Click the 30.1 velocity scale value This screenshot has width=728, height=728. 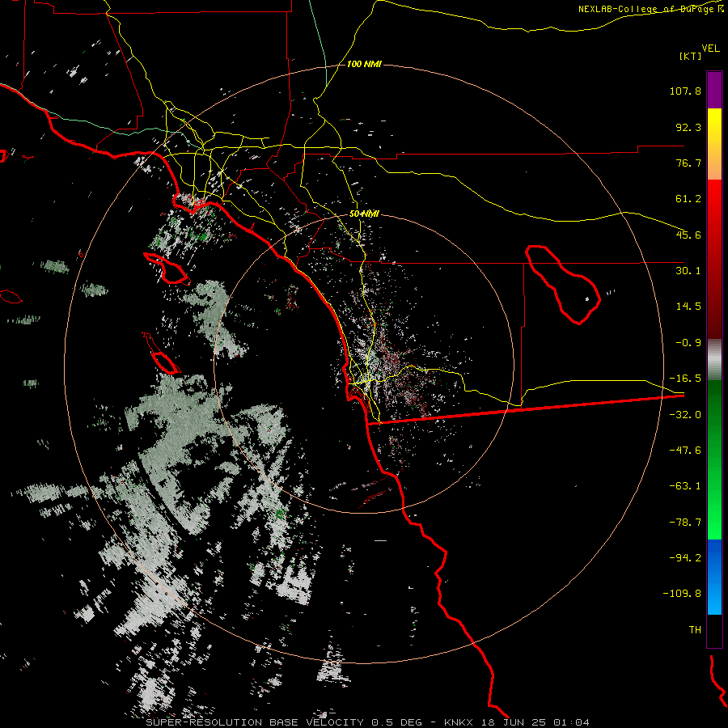tap(688, 271)
